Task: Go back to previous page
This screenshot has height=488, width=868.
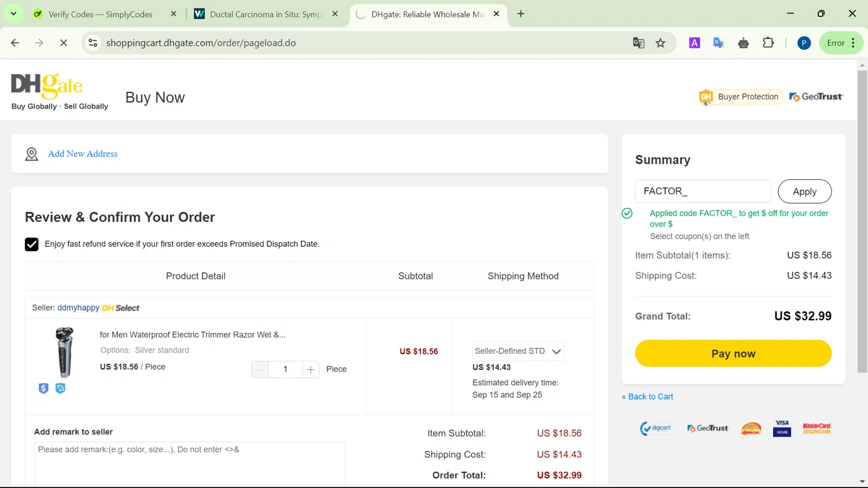Action: pos(15,43)
